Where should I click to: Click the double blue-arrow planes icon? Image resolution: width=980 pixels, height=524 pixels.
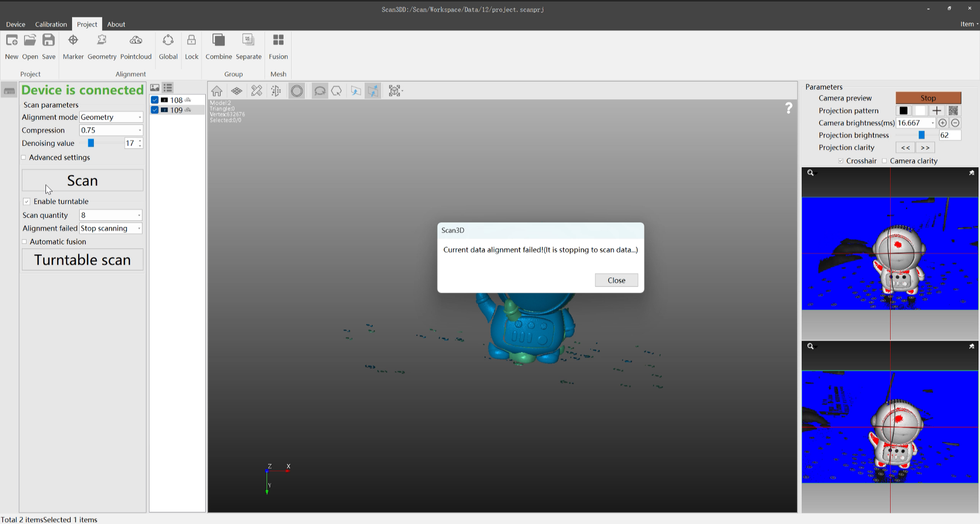point(373,91)
